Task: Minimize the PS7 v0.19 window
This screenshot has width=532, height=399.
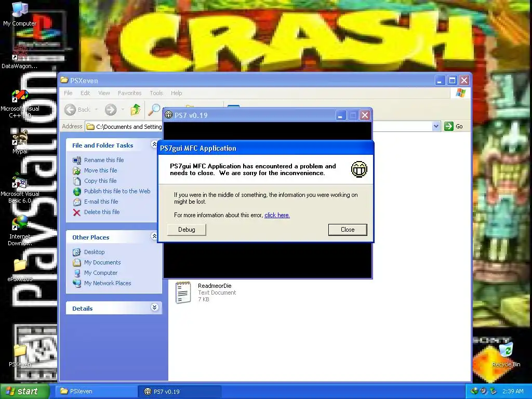Action: click(x=341, y=115)
